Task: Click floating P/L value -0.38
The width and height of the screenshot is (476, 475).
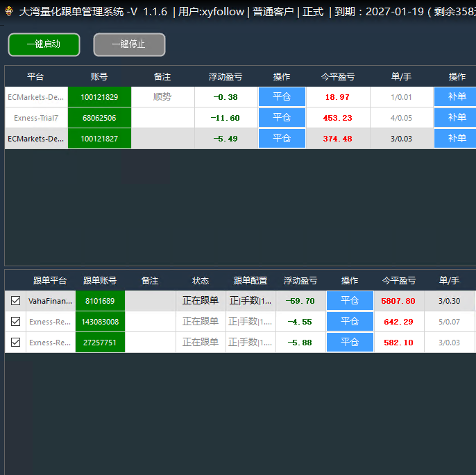Action: (x=226, y=97)
